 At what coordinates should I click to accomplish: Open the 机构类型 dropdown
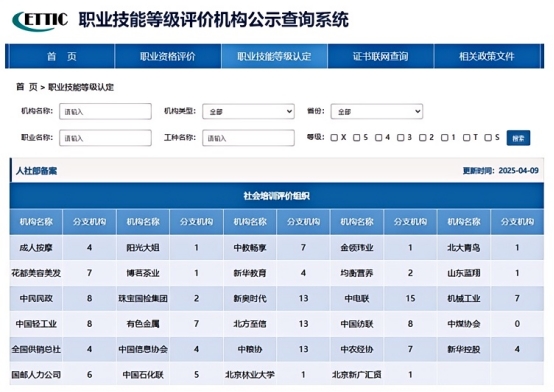point(248,111)
